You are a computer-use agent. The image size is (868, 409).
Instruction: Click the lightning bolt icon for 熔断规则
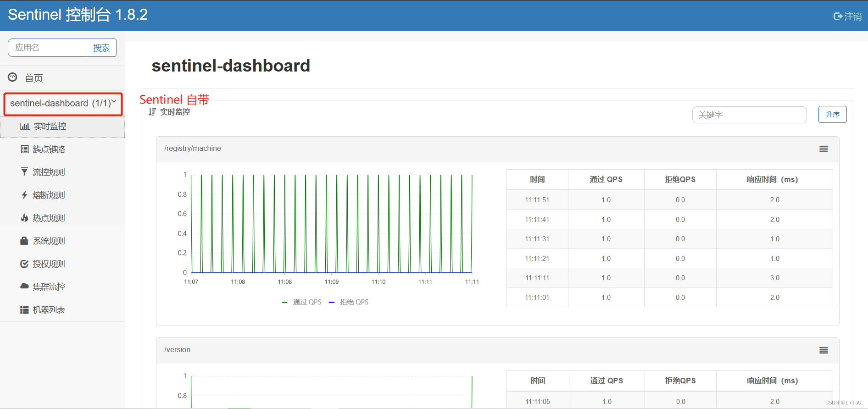[x=24, y=195]
